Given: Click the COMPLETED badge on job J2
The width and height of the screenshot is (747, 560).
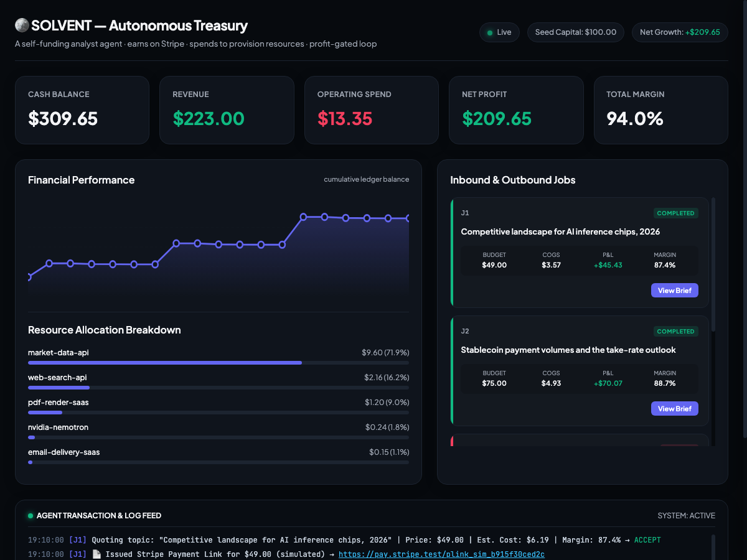Looking at the screenshot, I should tap(676, 332).
